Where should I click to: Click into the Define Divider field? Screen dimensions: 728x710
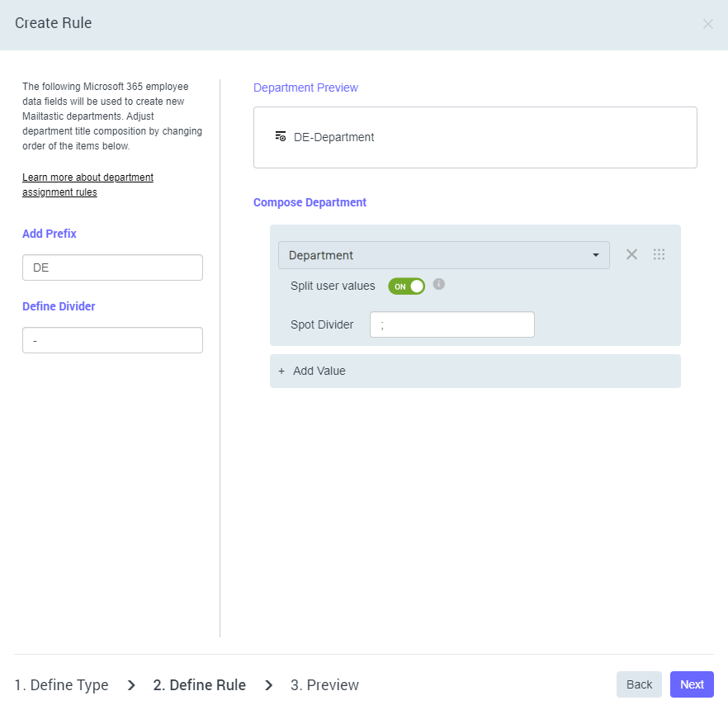[112, 340]
